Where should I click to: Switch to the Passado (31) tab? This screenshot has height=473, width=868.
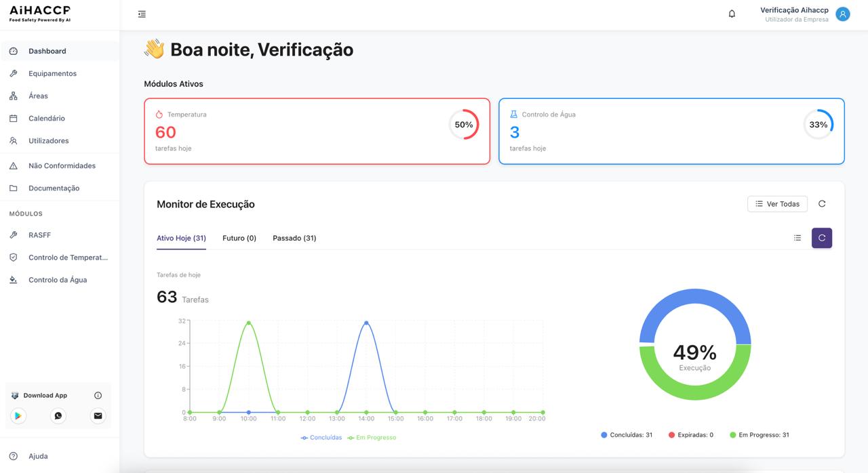pos(294,239)
